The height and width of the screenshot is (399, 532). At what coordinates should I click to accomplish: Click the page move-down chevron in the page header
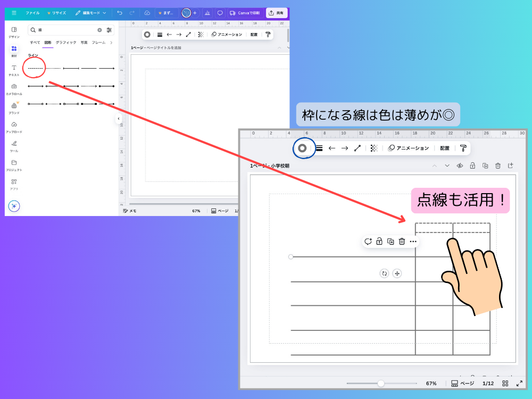[447, 166]
